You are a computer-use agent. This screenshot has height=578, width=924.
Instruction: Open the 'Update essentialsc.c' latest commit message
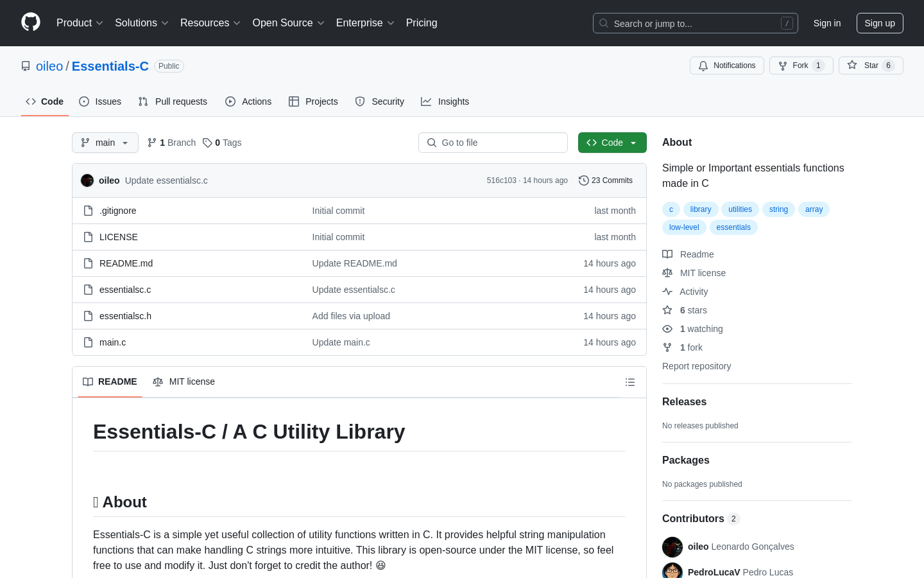click(166, 180)
